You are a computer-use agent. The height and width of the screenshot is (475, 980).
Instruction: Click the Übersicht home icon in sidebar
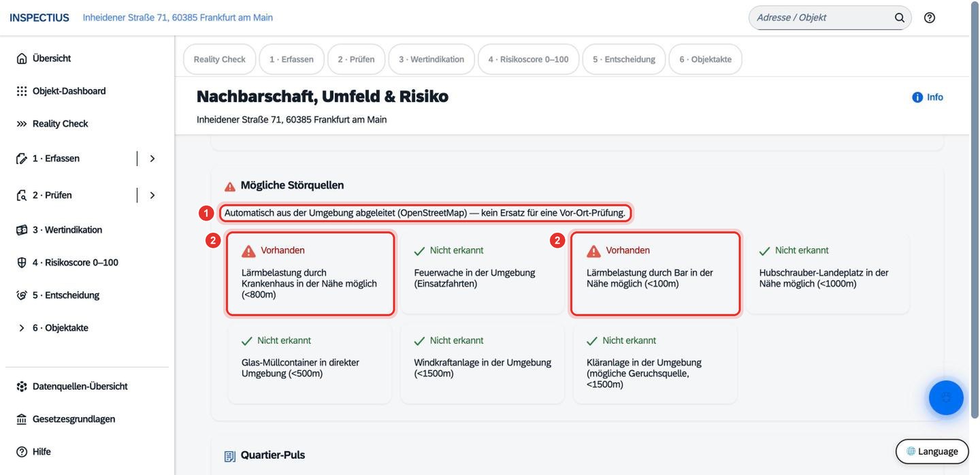[22, 59]
